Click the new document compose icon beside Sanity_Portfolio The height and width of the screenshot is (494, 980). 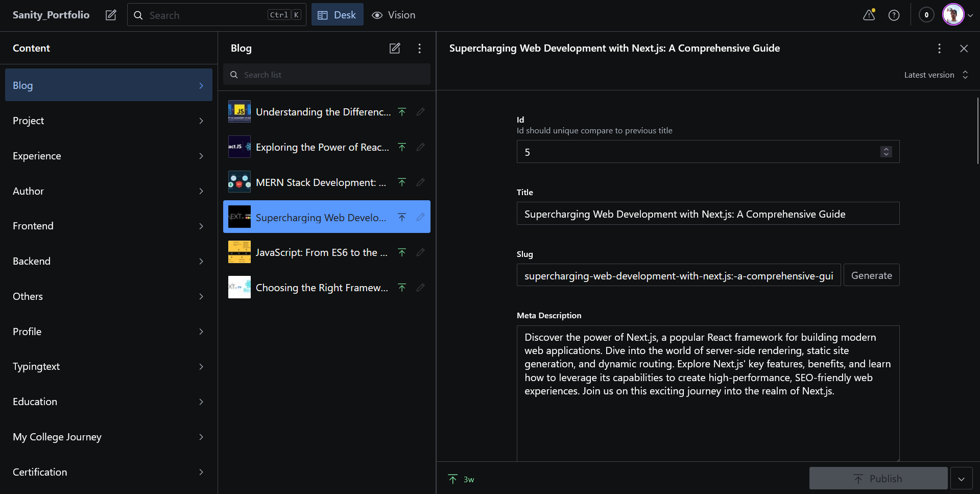(111, 15)
